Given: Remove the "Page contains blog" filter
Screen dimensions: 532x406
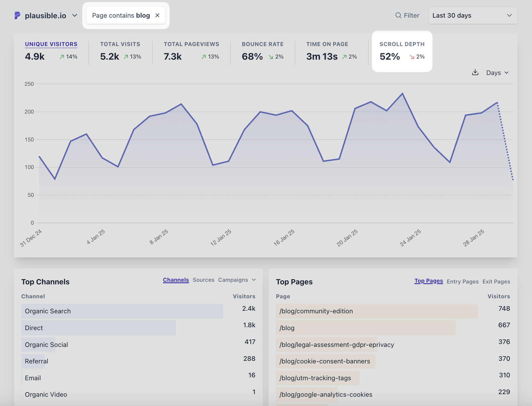Looking at the screenshot, I should pos(157,15).
